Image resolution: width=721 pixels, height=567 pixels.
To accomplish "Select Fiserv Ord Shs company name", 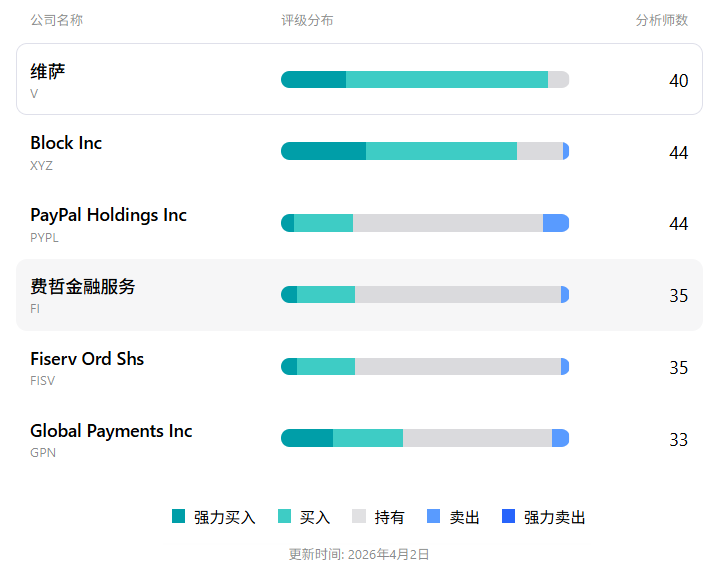I will (x=87, y=359).
